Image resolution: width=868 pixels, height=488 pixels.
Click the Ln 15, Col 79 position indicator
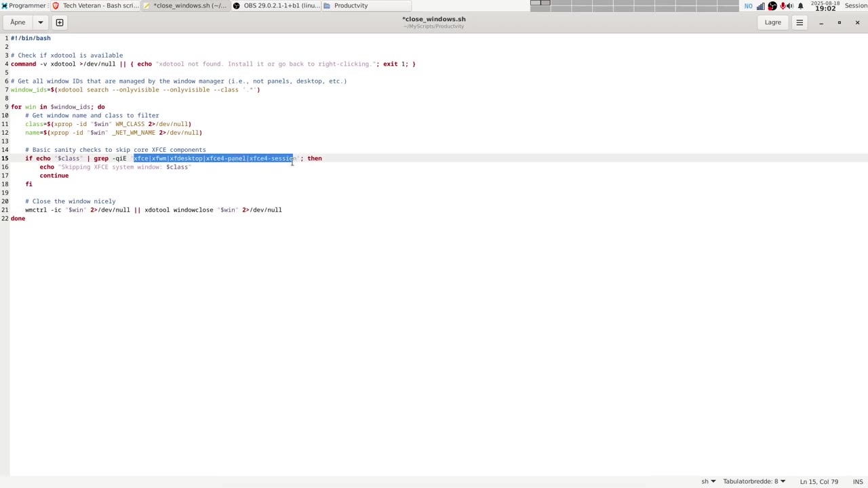click(819, 481)
